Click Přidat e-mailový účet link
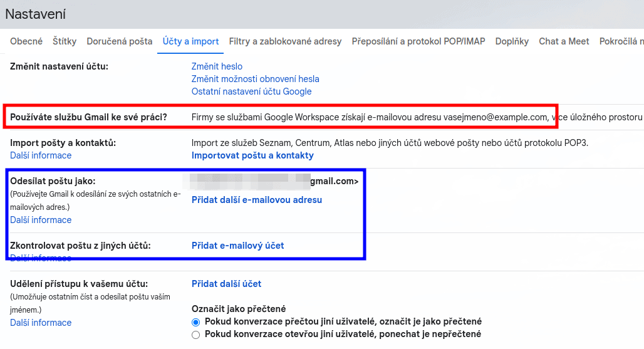Image resolution: width=644 pixels, height=349 pixels. [238, 246]
